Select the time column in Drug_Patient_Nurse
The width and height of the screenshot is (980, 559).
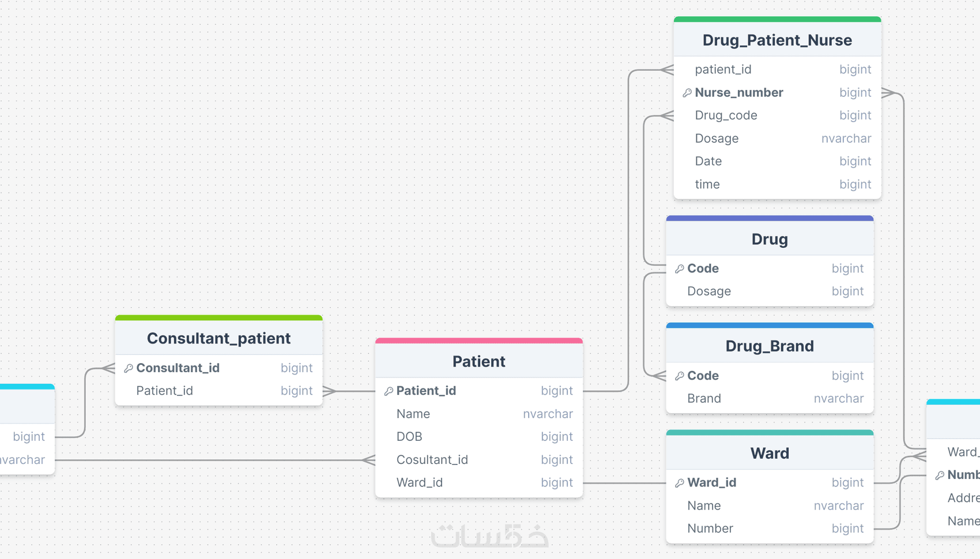click(x=707, y=184)
